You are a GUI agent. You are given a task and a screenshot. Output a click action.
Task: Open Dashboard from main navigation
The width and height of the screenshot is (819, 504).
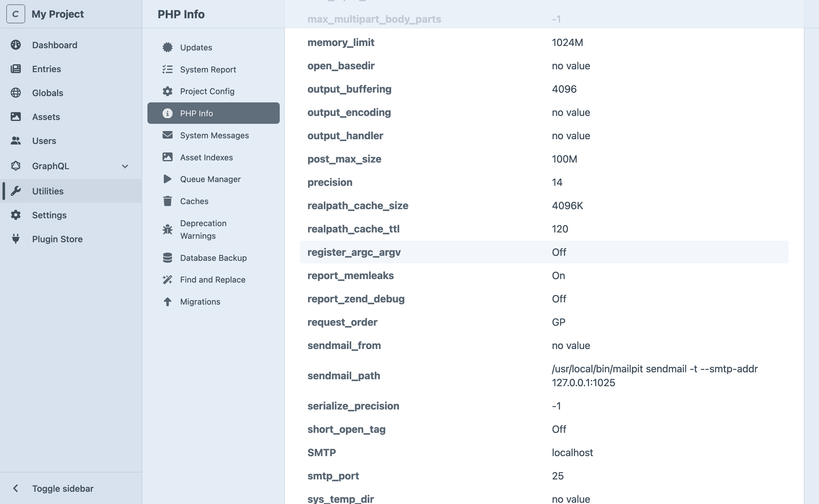tap(71, 45)
